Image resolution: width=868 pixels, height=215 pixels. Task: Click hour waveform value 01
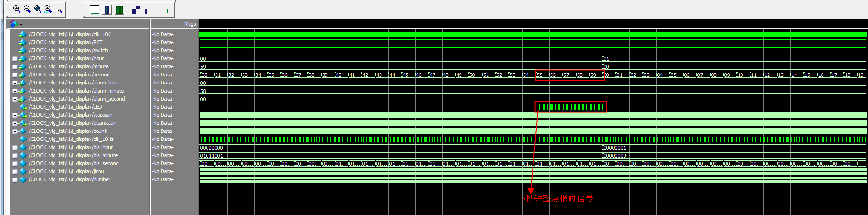(606, 59)
